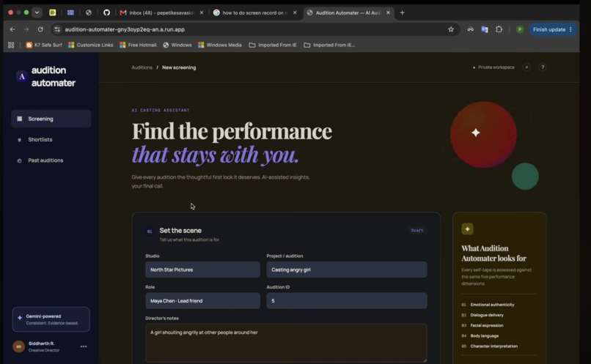Viewport: 591px width, 364px height.
Task: Click the 01 step badge by Set the scene
Action: [150, 231]
